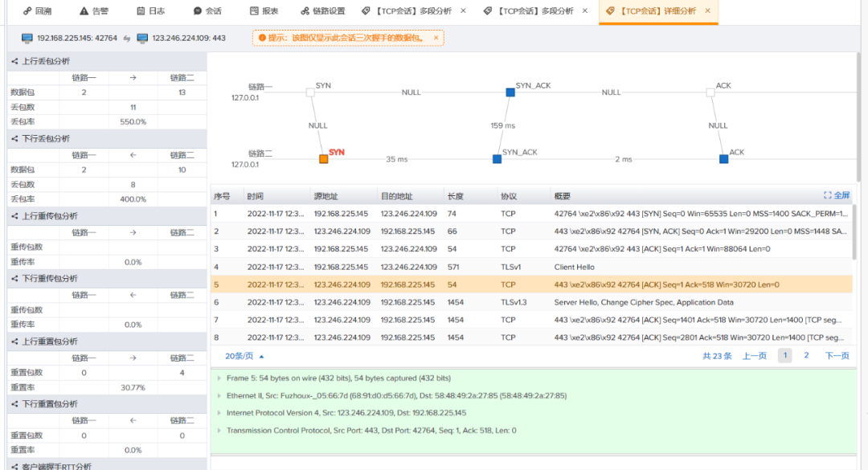Viewport: 868px width, 470px height.
Task: Select packet row 6 Server Hello
Action: tap(531, 302)
